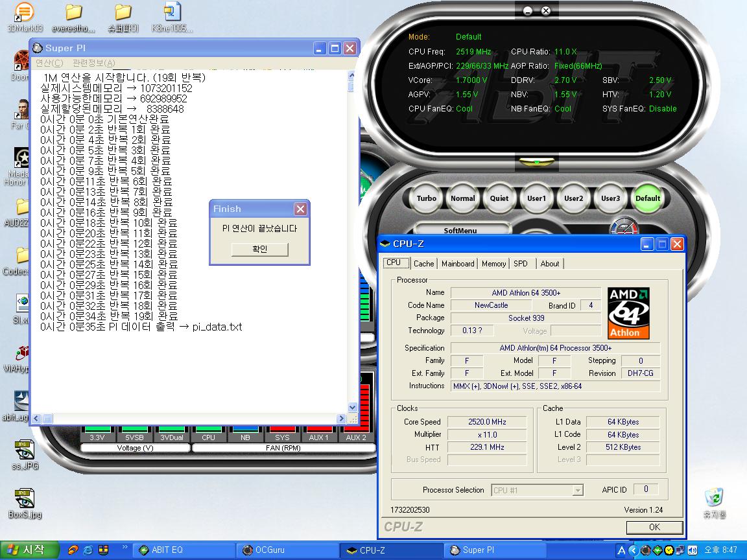The width and height of the screenshot is (747, 560).
Task: Expand hidden tray icons arrow
Action: click(x=633, y=550)
